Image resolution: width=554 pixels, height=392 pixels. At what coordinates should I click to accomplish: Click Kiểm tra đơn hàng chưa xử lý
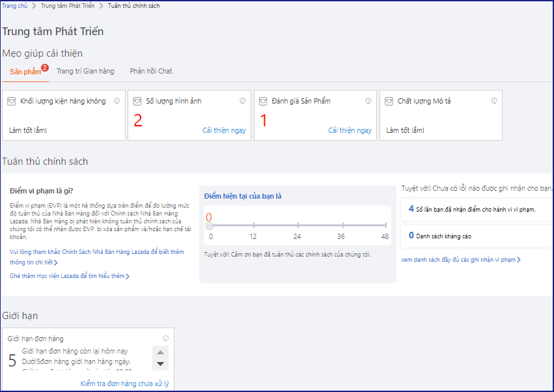(124, 384)
